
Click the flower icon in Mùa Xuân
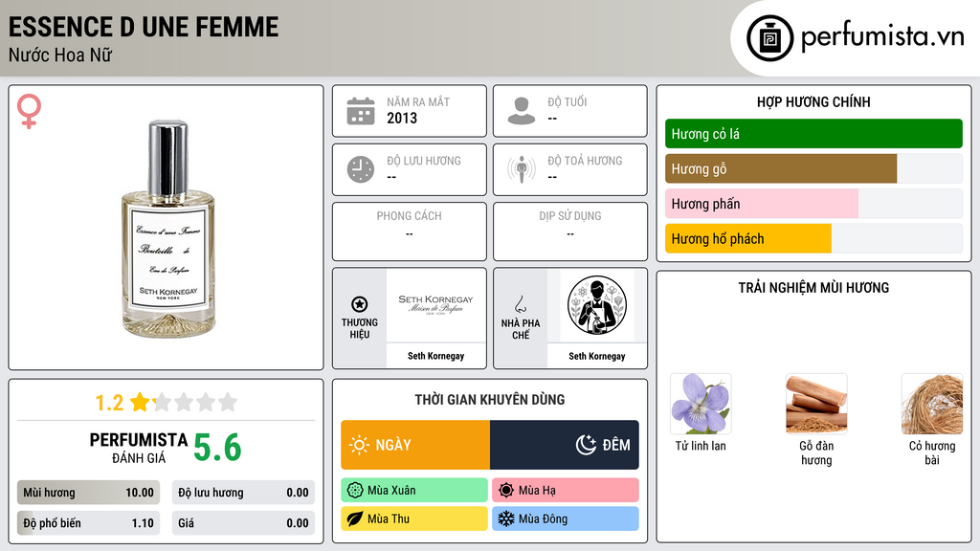point(355,491)
